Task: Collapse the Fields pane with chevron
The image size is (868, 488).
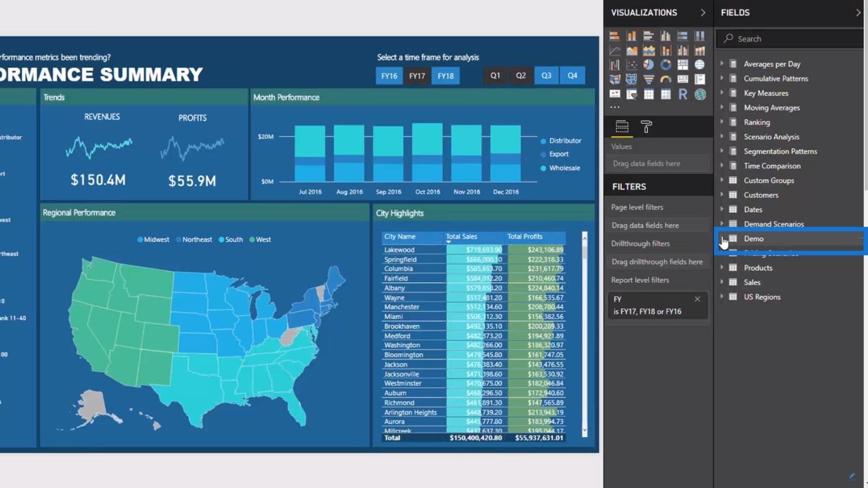Action: [x=858, y=12]
